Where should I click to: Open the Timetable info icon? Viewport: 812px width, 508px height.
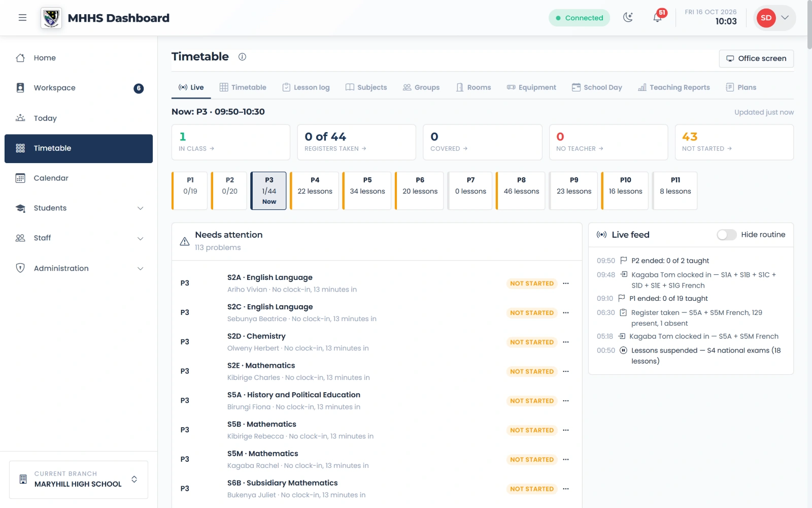point(242,57)
